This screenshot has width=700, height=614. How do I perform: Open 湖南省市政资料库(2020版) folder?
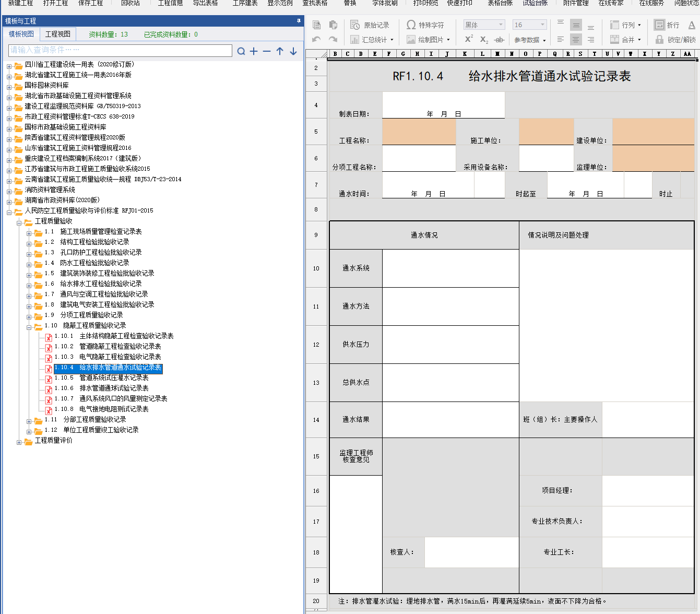click(62, 200)
